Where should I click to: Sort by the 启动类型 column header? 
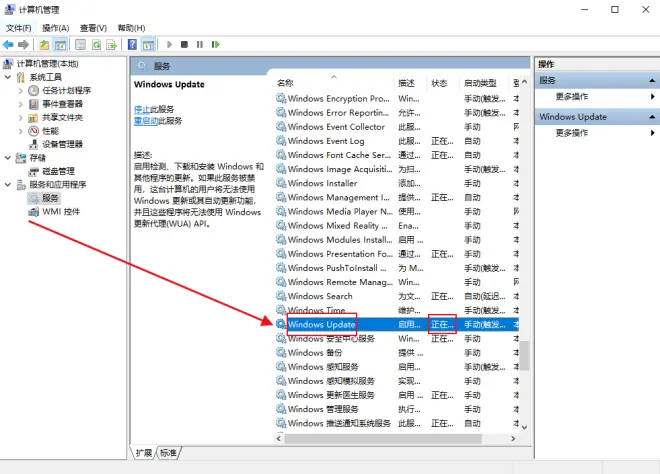click(x=485, y=83)
